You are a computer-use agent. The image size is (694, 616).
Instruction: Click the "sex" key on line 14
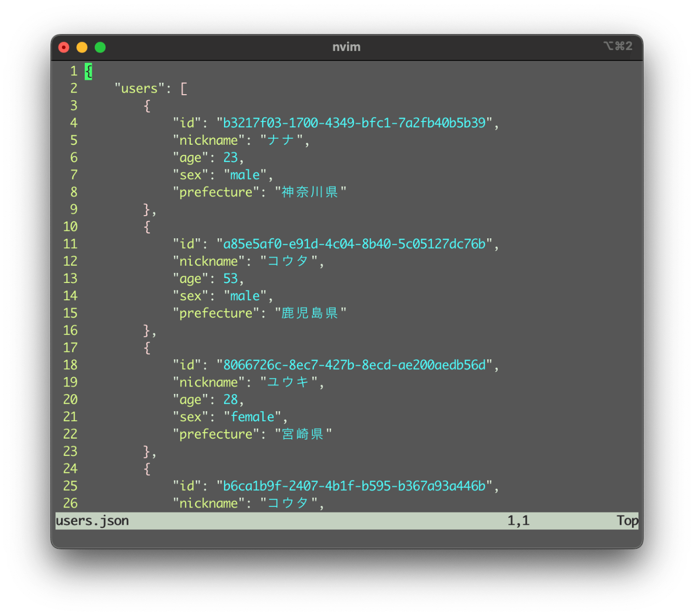click(190, 296)
